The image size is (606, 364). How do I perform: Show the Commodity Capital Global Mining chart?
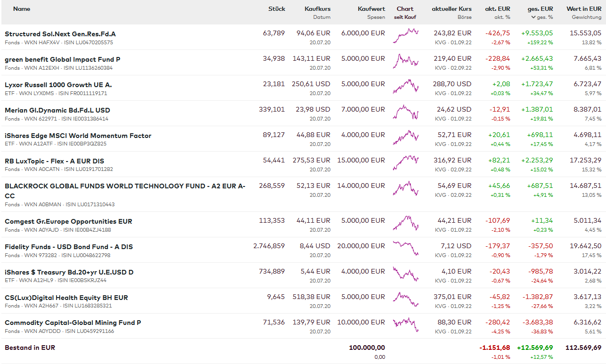pos(405,325)
